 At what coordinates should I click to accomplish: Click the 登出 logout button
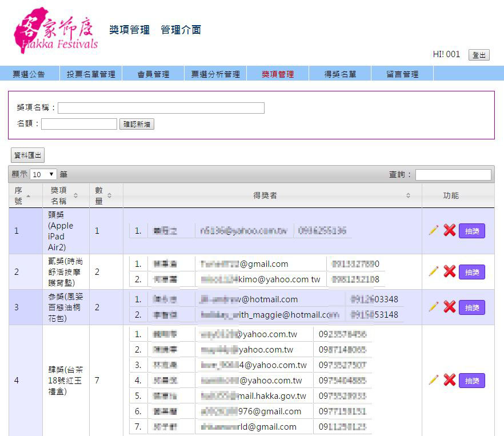click(479, 55)
